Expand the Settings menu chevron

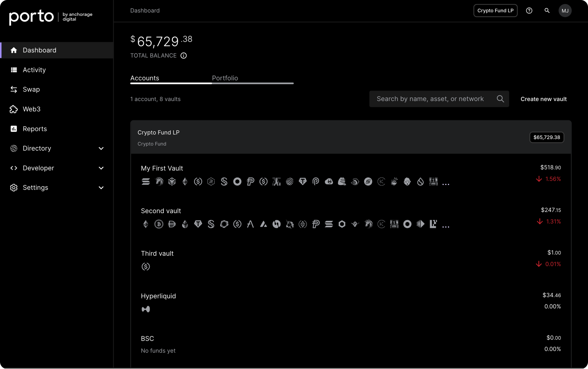coord(101,188)
